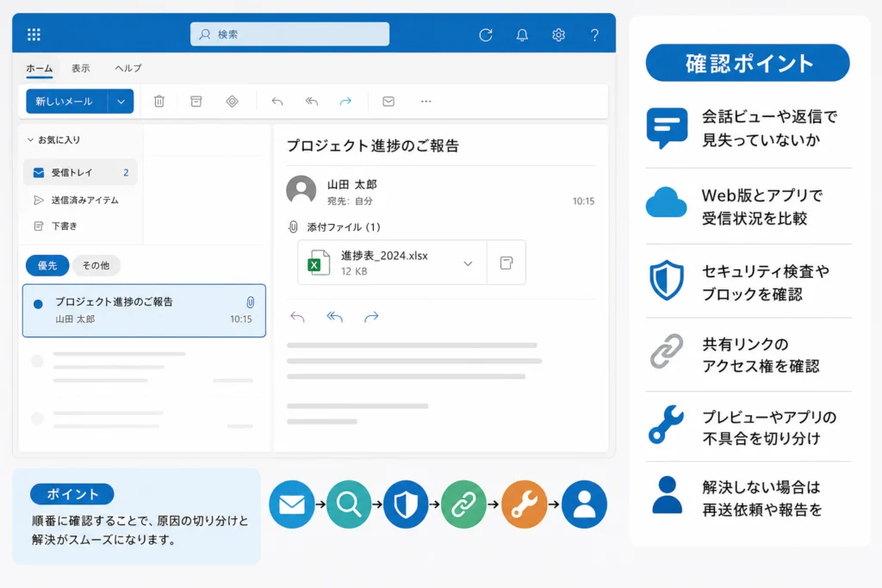Viewport: 882px width, 588px height.
Task: Click the refresh icon in header
Action: (x=486, y=34)
